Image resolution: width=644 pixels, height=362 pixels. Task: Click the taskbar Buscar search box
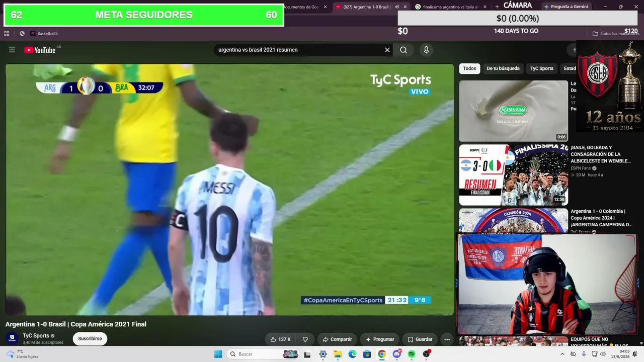[263, 354]
